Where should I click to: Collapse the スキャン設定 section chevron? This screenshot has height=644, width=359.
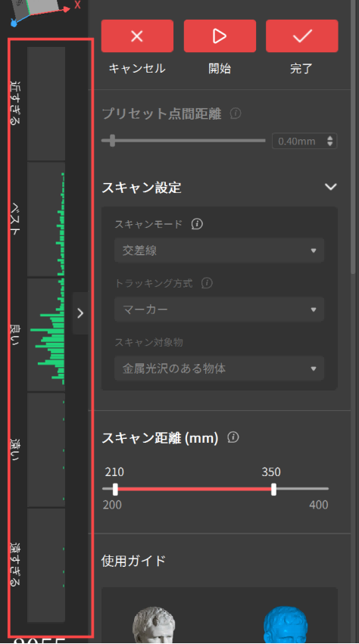331,187
